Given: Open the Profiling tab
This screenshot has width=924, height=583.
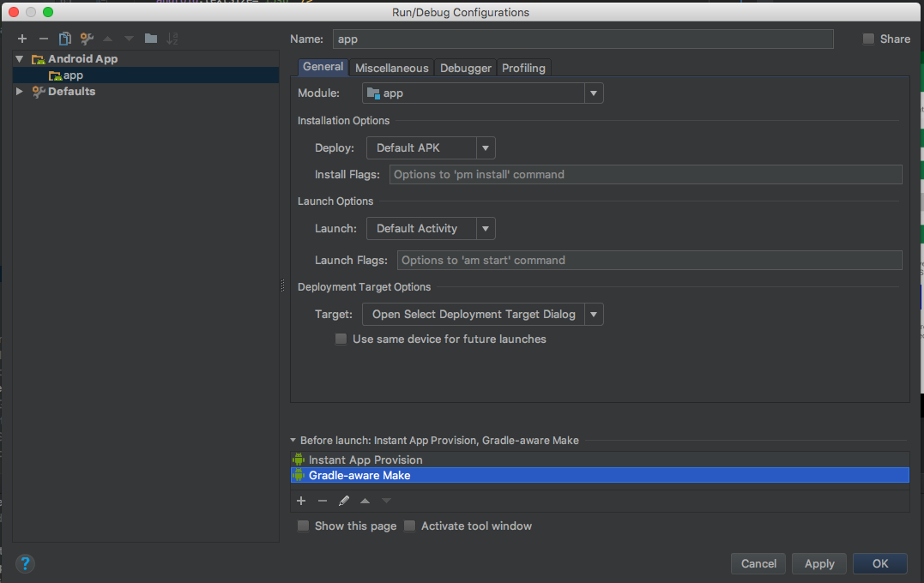Looking at the screenshot, I should point(523,68).
